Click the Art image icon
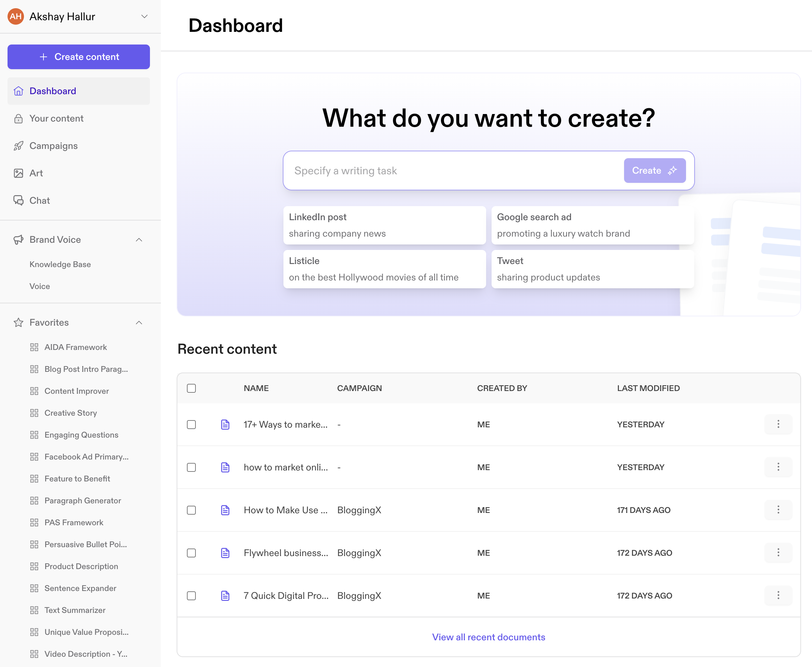The width and height of the screenshot is (812, 667). 18,173
